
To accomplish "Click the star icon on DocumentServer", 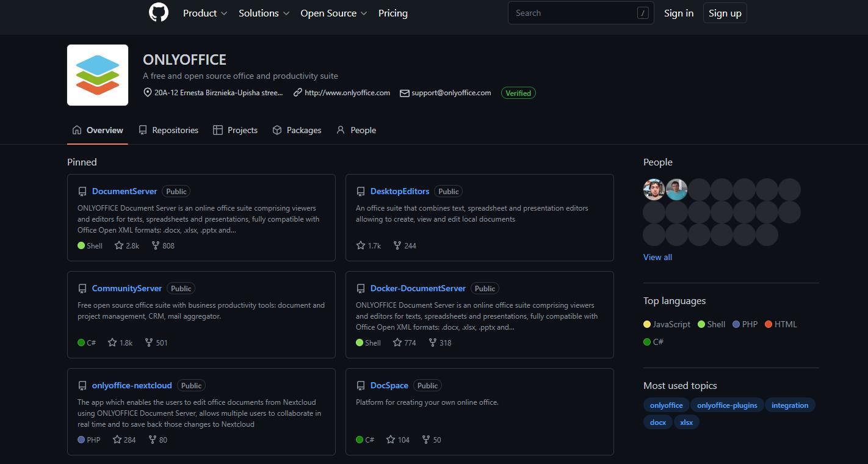I will pyautogui.click(x=118, y=245).
